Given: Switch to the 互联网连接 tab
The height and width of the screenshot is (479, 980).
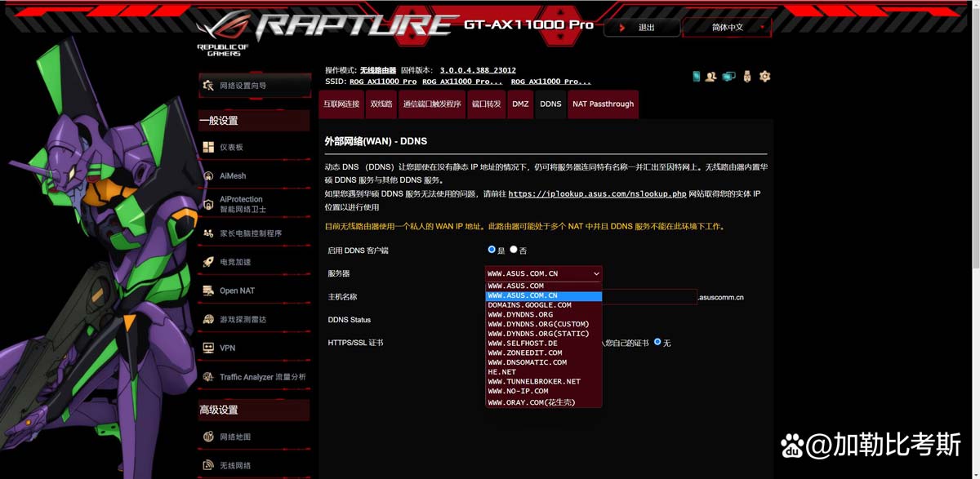Looking at the screenshot, I should pyautogui.click(x=341, y=104).
